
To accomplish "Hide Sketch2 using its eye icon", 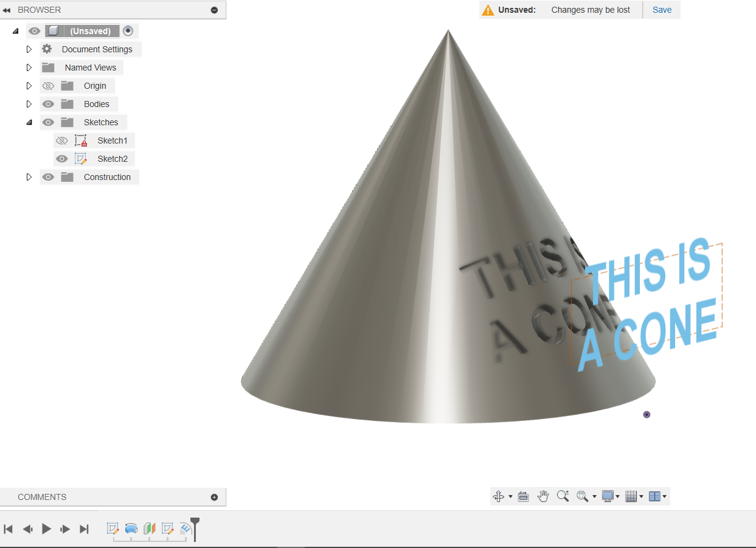I will pos(61,159).
